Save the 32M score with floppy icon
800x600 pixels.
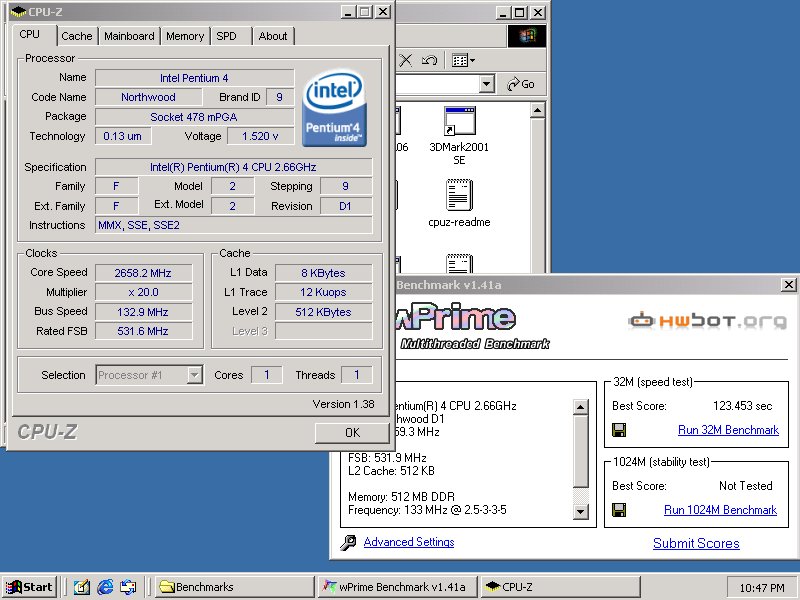(x=619, y=430)
